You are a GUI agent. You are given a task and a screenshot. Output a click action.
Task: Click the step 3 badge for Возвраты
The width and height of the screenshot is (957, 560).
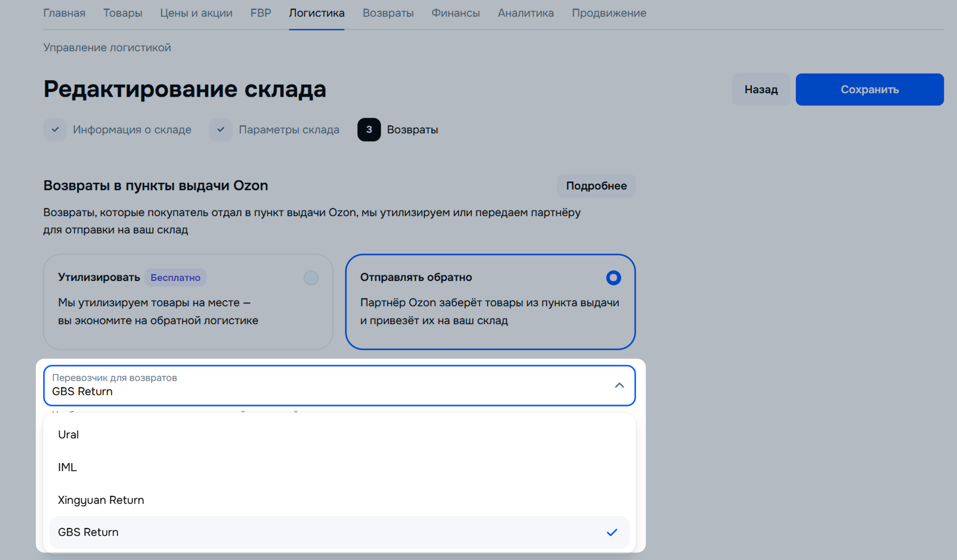tap(369, 129)
